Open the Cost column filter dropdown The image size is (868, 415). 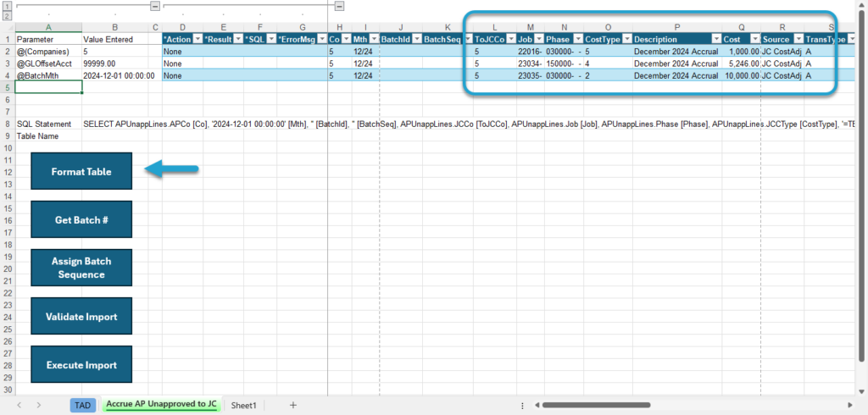(754, 39)
